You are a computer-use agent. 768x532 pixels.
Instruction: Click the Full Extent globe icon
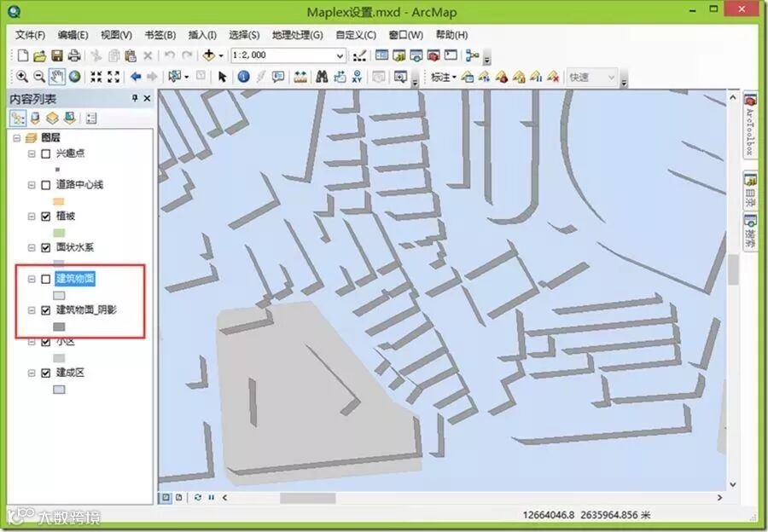click(74, 77)
